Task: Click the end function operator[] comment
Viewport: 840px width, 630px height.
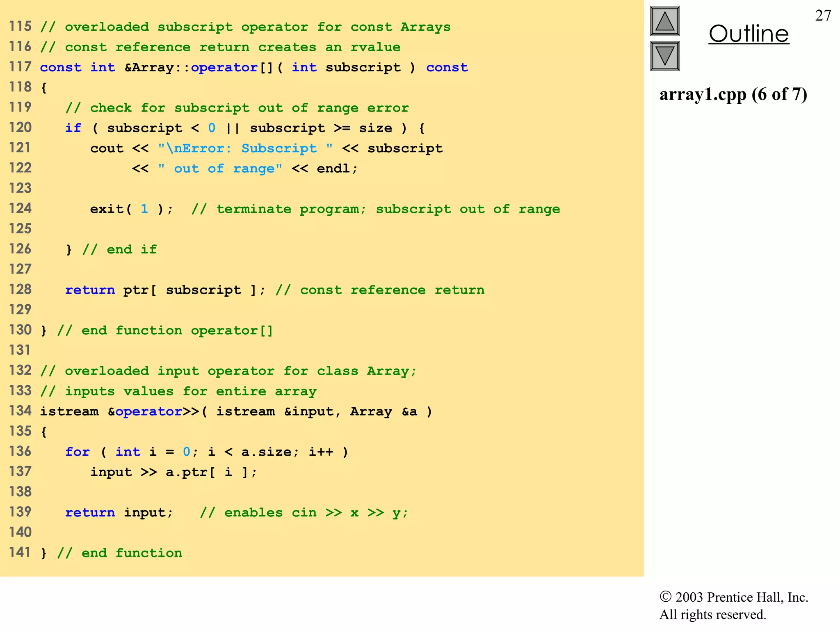Action: (165, 331)
